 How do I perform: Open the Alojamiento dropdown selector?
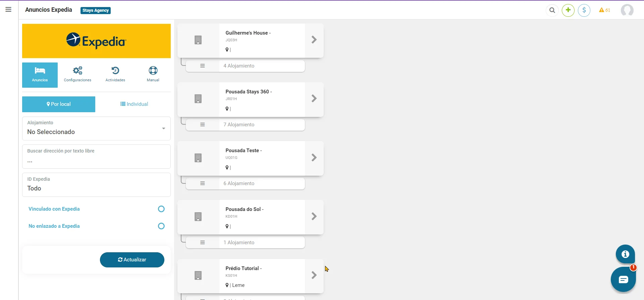(x=96, y=128)
